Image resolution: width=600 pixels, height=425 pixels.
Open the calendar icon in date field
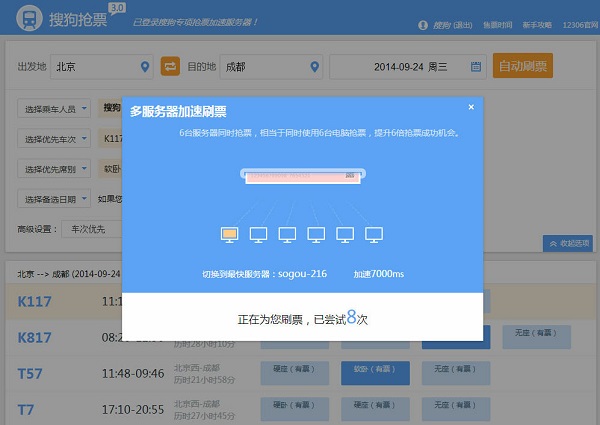pos(476,67)
